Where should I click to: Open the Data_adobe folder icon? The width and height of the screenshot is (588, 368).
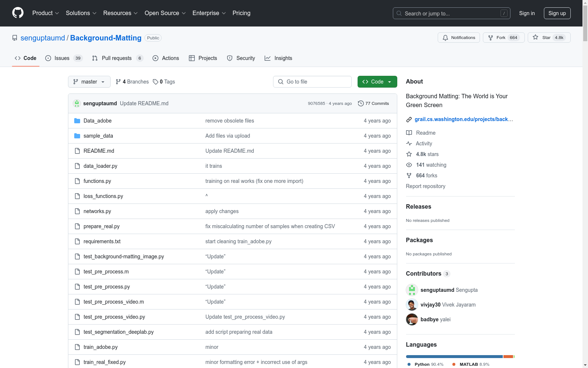(x=77, y=121)
